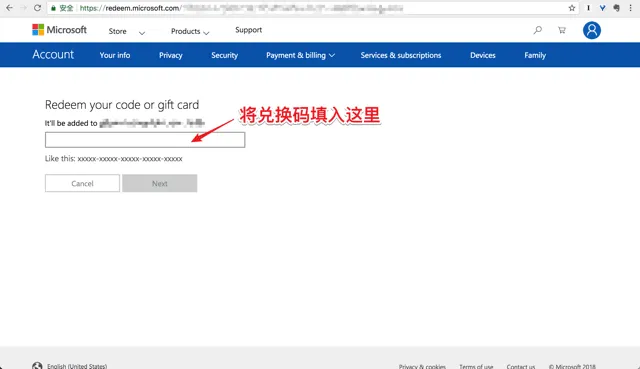Click the blue V extension icon
640x369 pixels.
pos(602,8)
